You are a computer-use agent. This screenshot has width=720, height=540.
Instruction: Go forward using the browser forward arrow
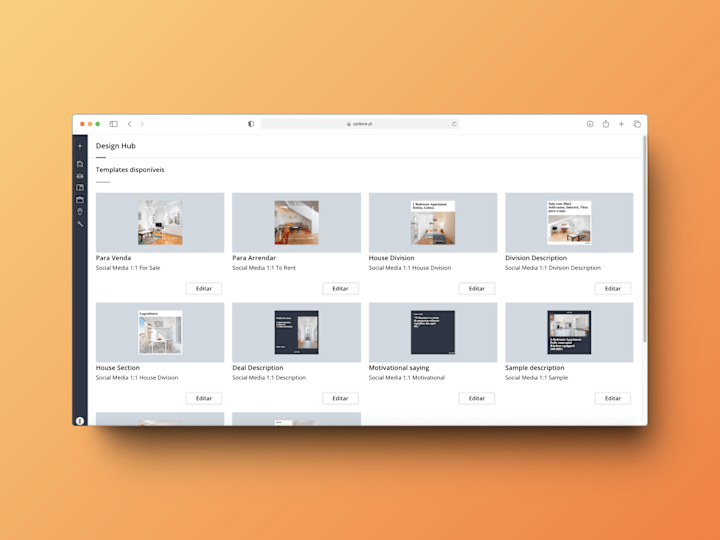point(142,124)
